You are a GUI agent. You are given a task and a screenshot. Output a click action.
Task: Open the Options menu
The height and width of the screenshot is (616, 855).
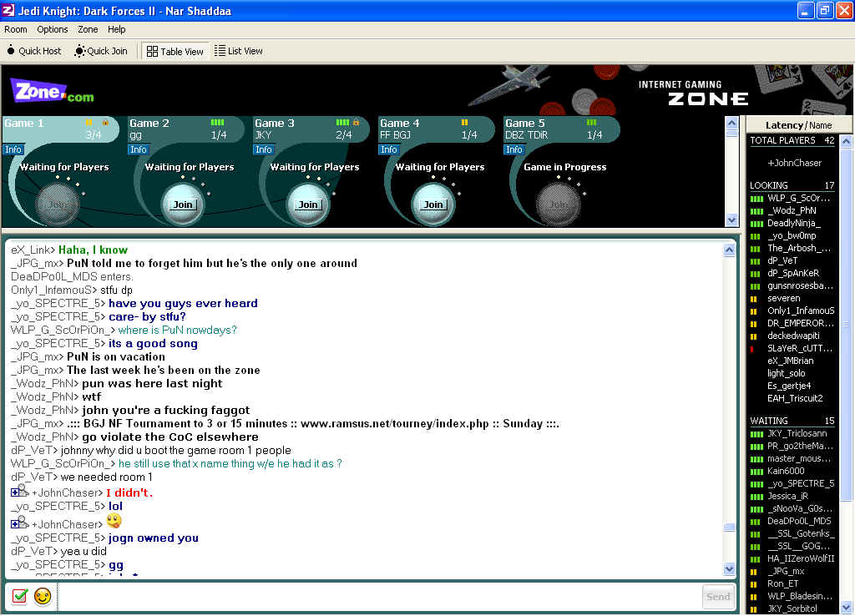(x=53, y=29)
